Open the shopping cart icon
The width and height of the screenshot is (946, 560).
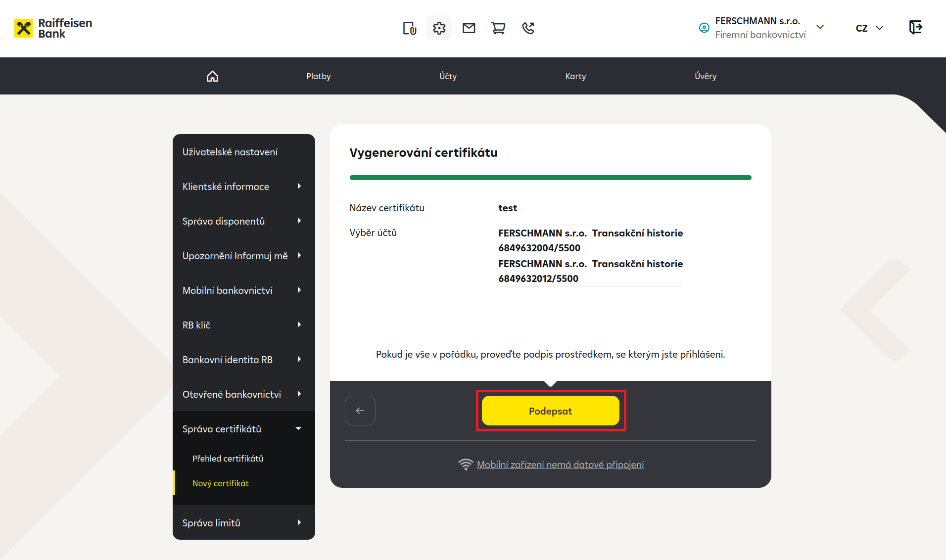click(x=498, y=28)
